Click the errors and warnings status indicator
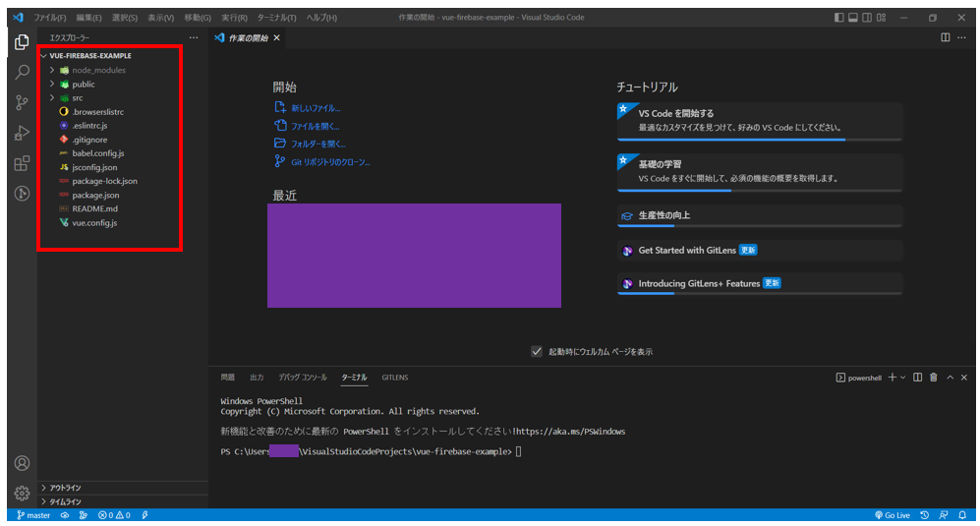 click(x=114, y=515)
